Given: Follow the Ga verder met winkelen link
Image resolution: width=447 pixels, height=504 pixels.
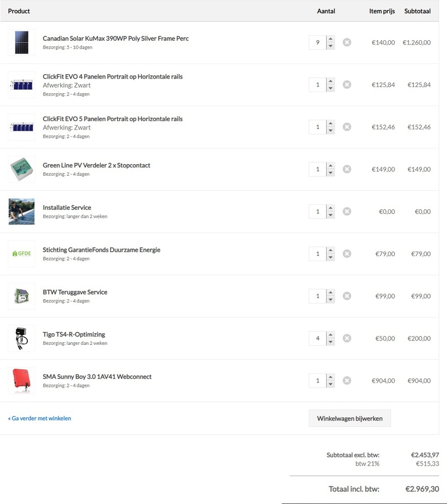Looking at the screenshot, I should pyautogui.click(x=40, y=418).
